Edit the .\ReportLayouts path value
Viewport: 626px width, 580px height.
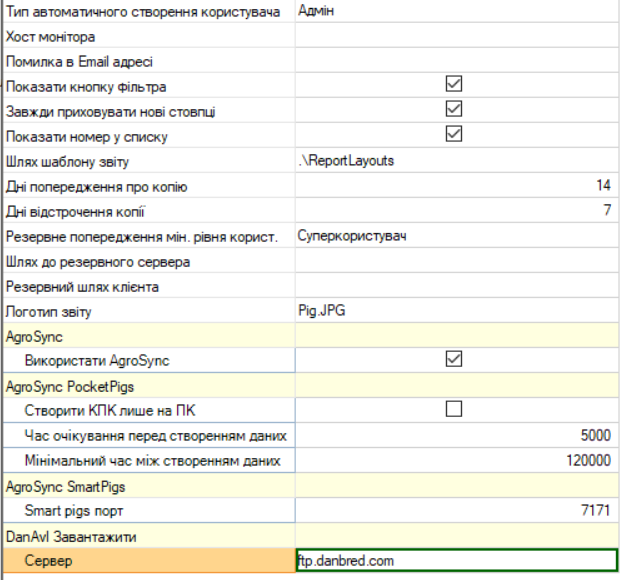point(457,160)
